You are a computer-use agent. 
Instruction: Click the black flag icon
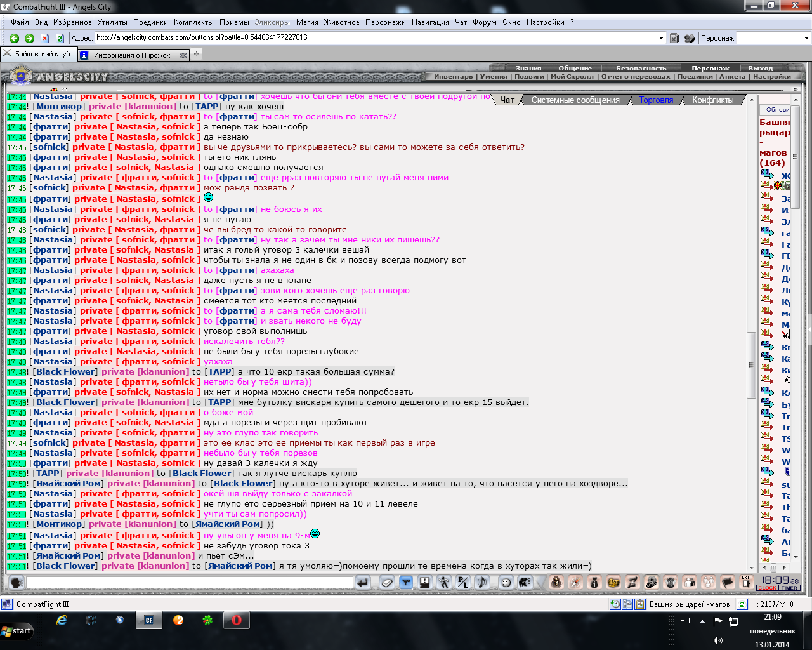coord(728,582)
